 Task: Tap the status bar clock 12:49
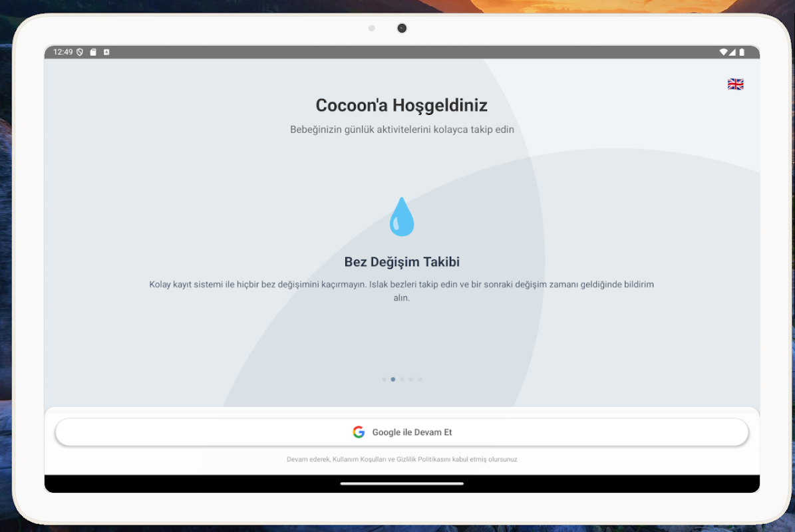click(x=63, y=52)
